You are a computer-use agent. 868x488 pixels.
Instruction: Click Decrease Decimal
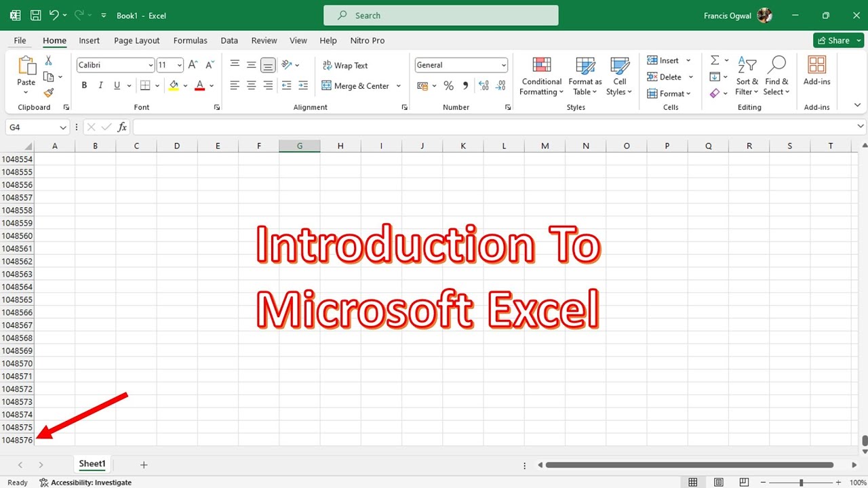coord(500,86)
